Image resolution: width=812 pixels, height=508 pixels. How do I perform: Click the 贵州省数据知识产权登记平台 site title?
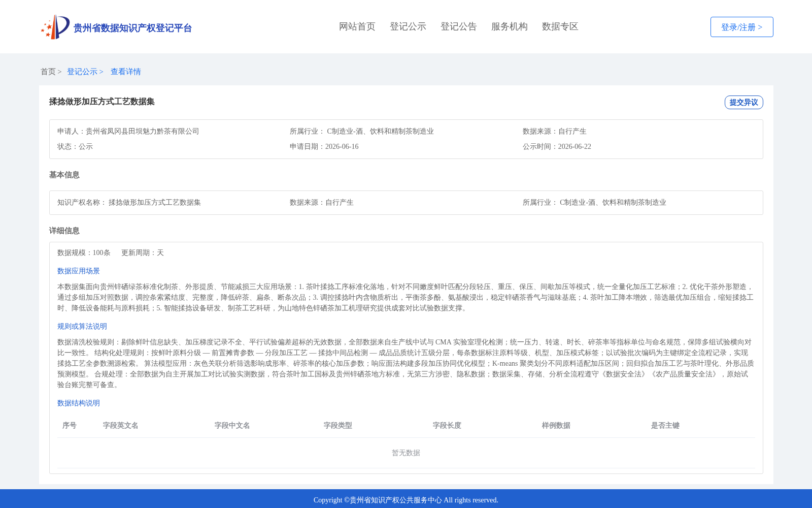(x=132, y=28)
